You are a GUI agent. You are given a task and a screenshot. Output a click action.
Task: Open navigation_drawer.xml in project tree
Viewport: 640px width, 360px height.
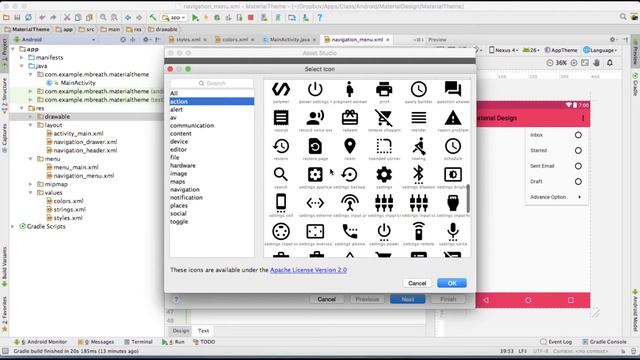coord(85,142)
